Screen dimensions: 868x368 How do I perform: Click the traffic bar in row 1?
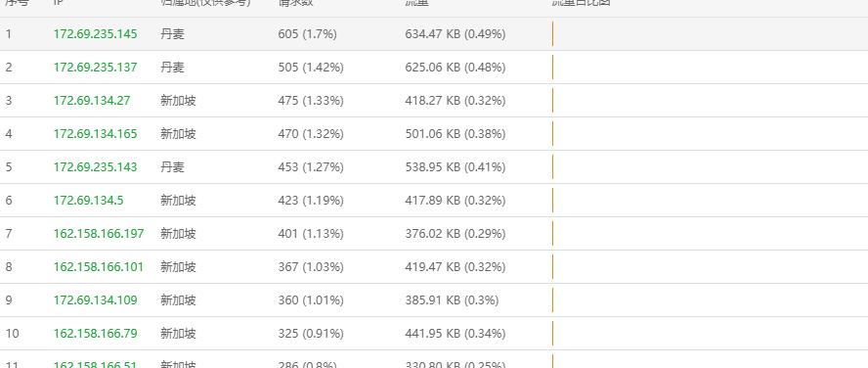tap(552, 34)
